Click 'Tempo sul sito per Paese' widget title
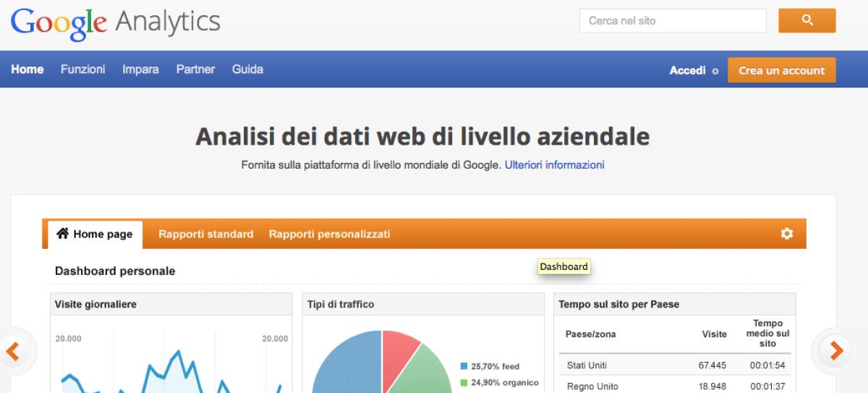 pos(619,305)
